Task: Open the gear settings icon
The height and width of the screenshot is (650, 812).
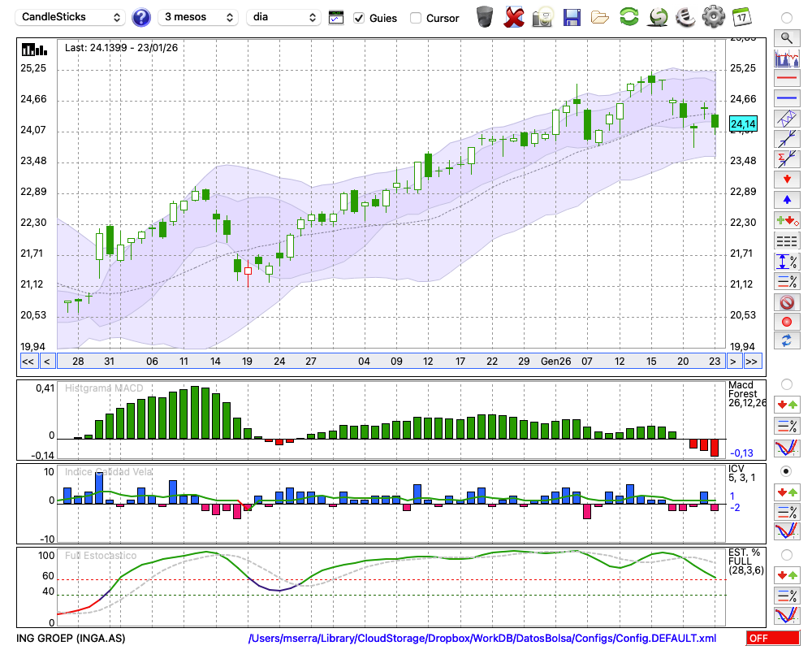Action: coord(713,17)
